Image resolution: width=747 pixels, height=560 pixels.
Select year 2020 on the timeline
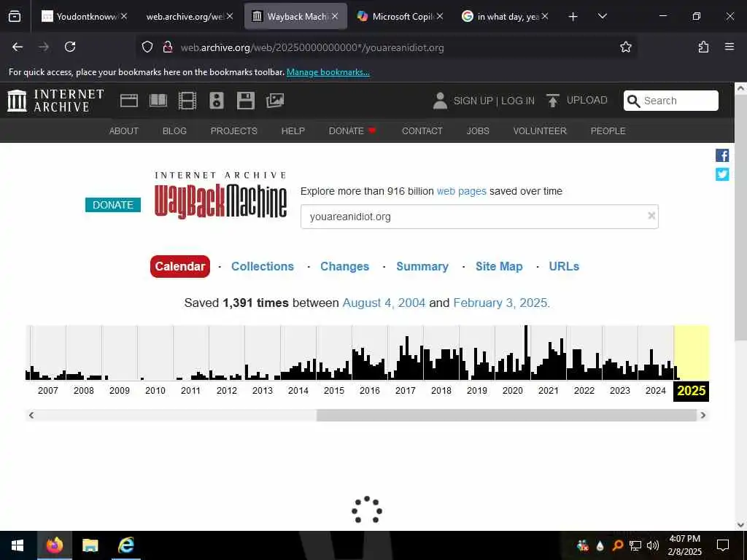click(513, 391)
